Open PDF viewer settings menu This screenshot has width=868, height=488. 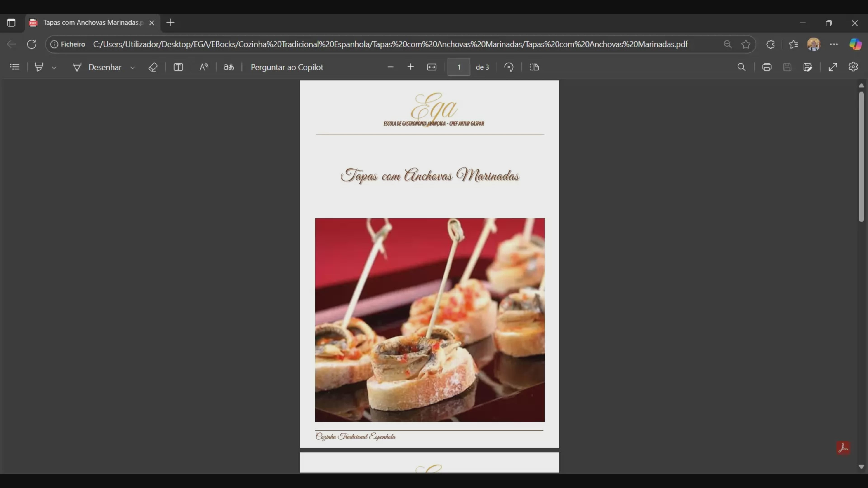853,67
